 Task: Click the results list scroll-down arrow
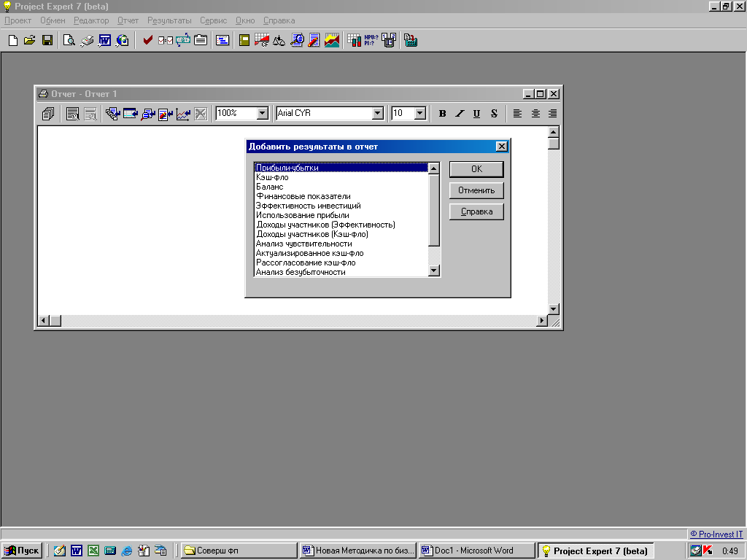(433, 271)
